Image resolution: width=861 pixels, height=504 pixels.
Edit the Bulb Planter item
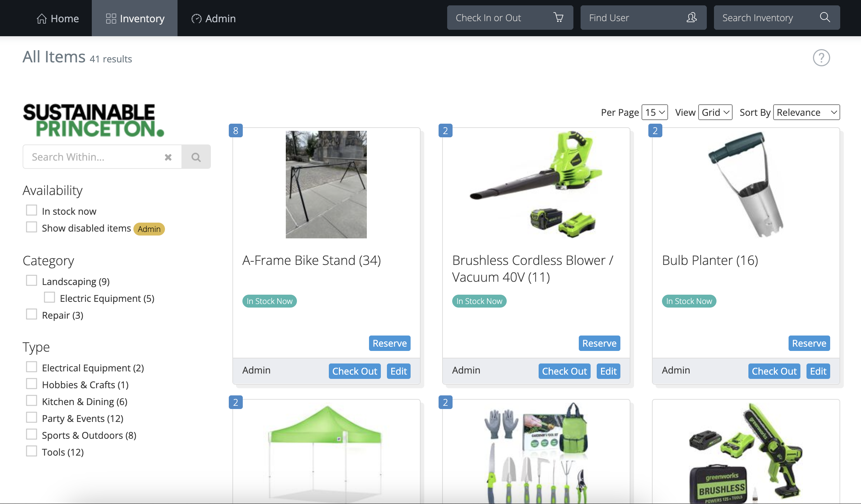(x=818, y=371)
